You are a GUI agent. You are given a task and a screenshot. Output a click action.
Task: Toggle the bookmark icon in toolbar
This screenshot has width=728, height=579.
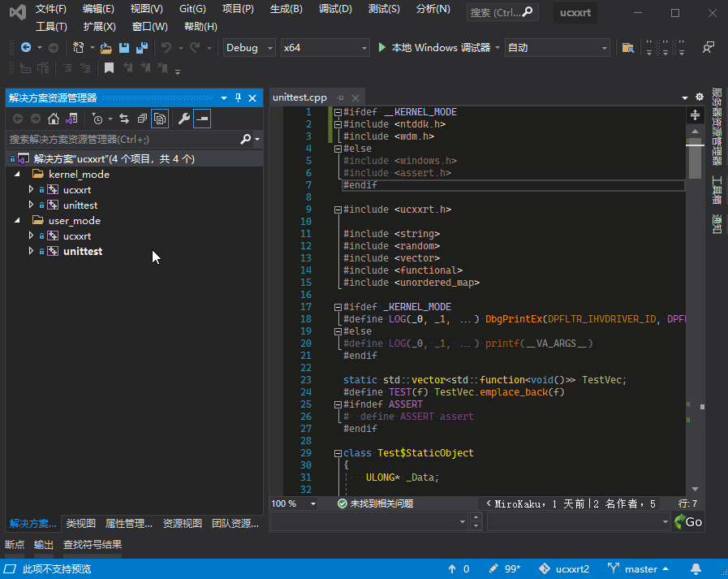(x=109, y=68)
